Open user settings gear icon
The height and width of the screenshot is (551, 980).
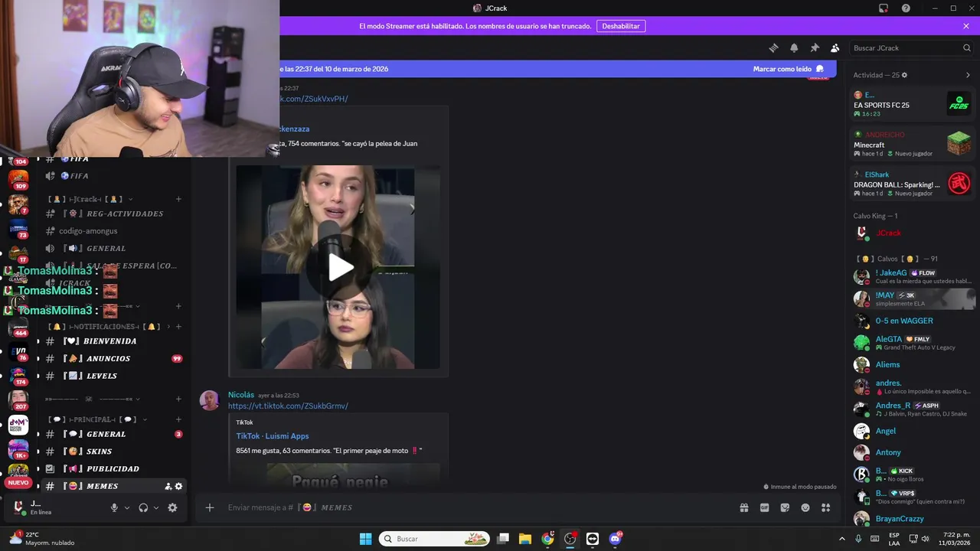[172, 507]
